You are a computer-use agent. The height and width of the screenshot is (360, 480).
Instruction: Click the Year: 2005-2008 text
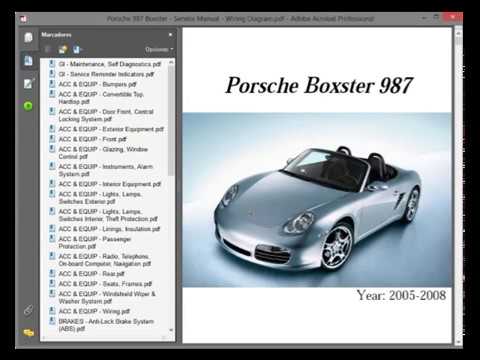[x=401, y=295]
